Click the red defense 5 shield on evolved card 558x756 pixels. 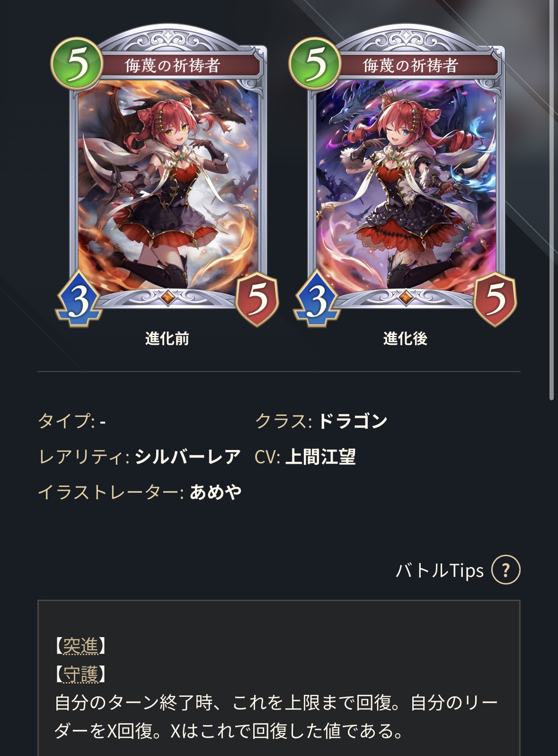click(495, 299)
